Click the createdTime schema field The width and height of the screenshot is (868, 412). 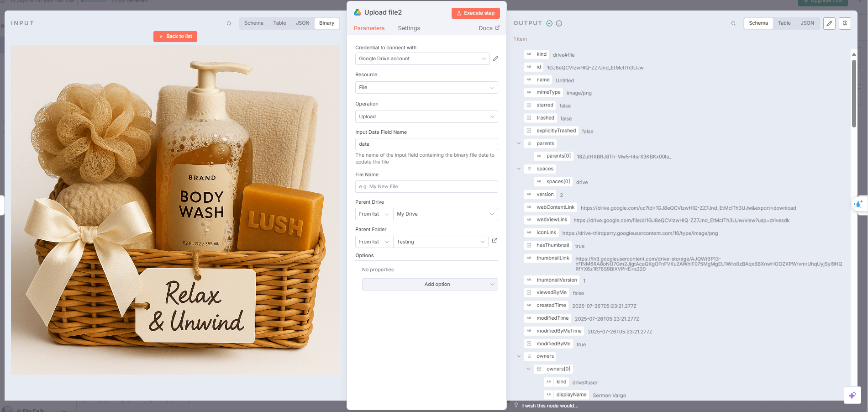click(x=546, y=305)
